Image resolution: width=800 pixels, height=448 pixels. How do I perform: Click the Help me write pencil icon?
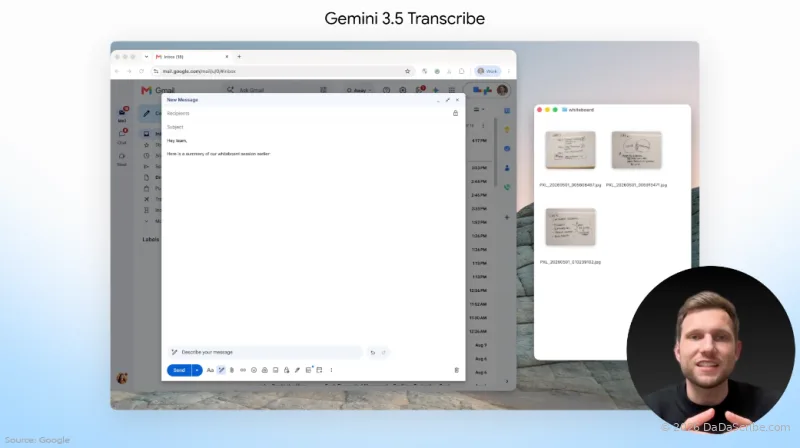[x=221, y=370]
